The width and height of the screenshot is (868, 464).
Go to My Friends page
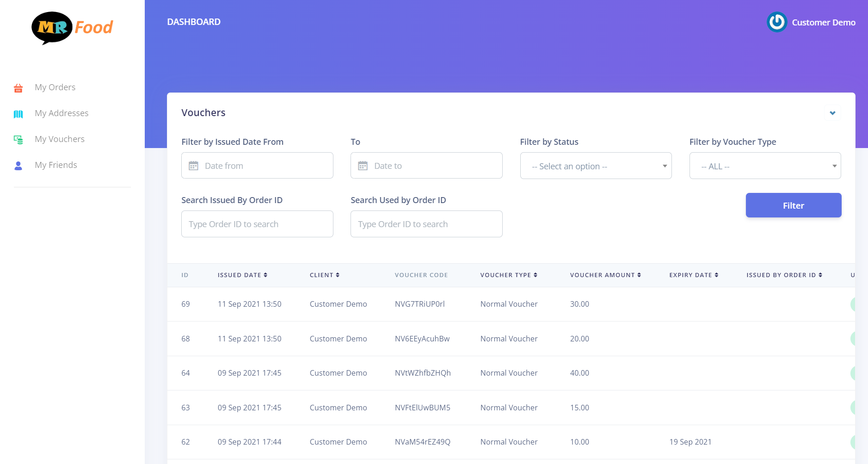tap(56, 165)
